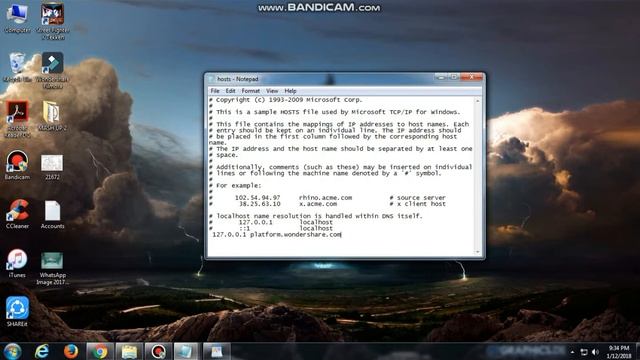Image resolution: width=640 pixels, height=360 pixels.
Task: Click the x.acme.com host name
Action: tap(318, 204)
